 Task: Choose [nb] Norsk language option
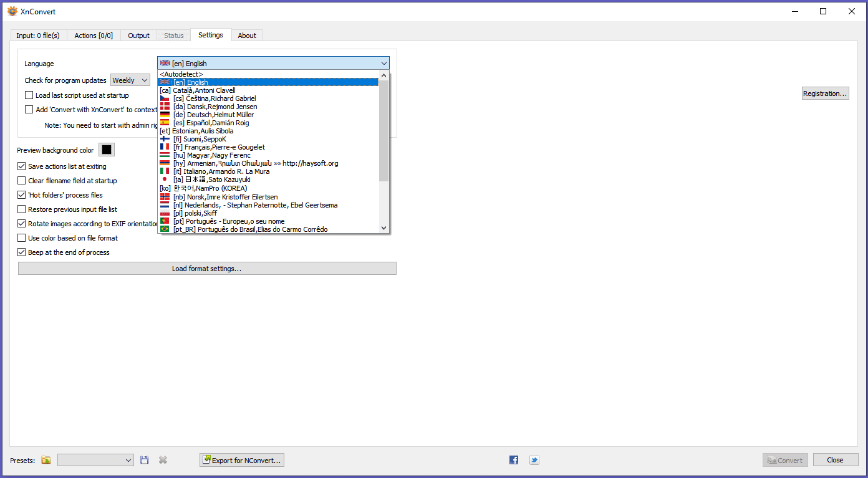[x=268, y=197]
